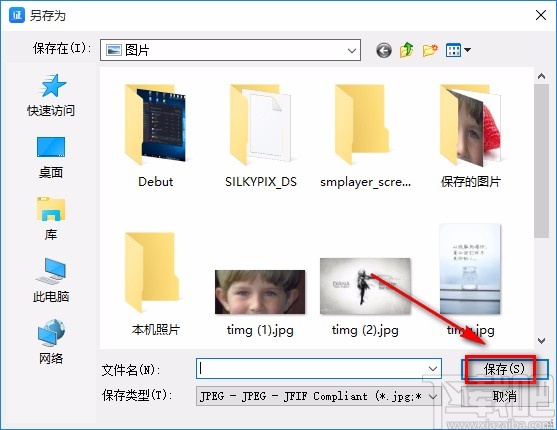
Task: Select This PC (此电脑) in sidebar
Action: coord(51,280)
